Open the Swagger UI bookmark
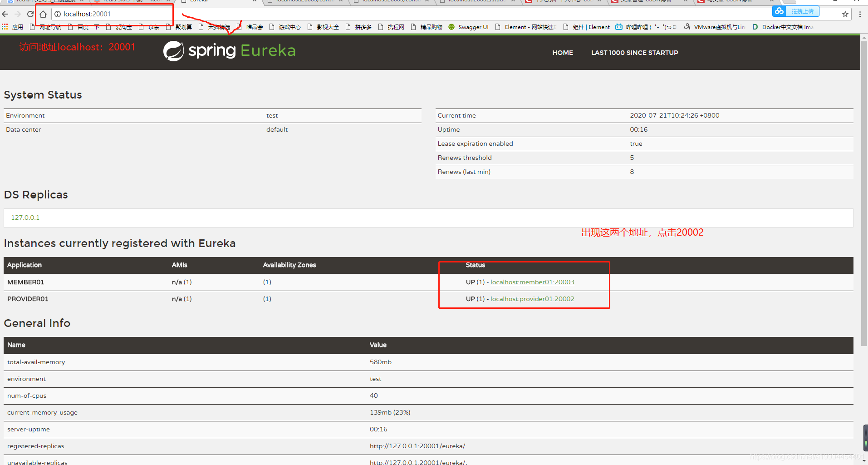Image resolution: width=868 pixels, height=465 pixels. tap(469, 27)
